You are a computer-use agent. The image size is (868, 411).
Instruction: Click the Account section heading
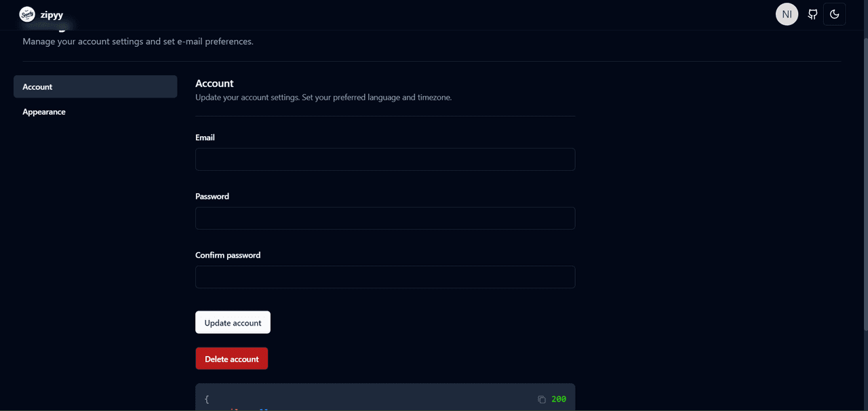tap(214, 83)
